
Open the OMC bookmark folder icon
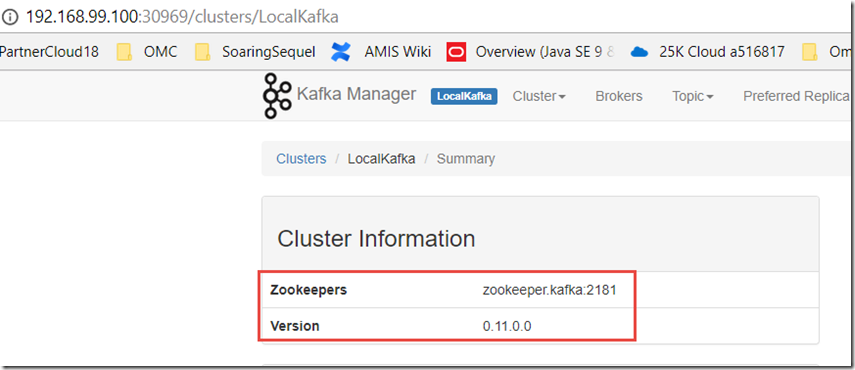click(124, 52)
